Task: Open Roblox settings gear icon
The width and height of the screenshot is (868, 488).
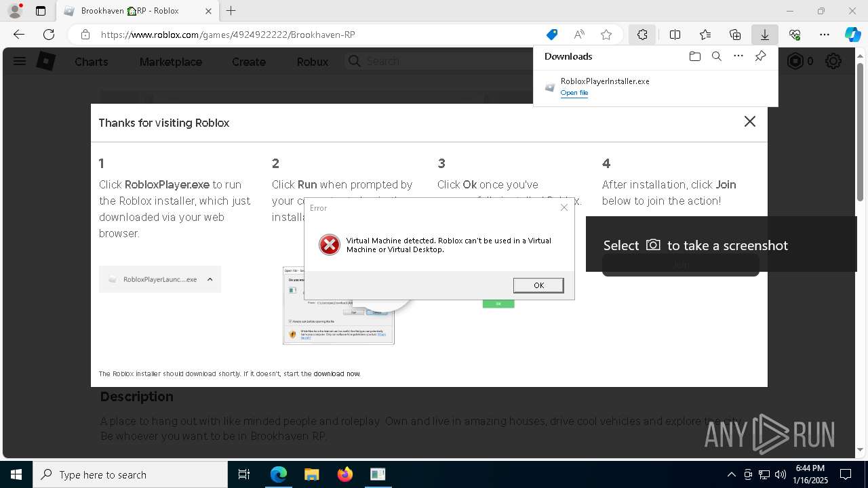Action: tap(833, 61)
